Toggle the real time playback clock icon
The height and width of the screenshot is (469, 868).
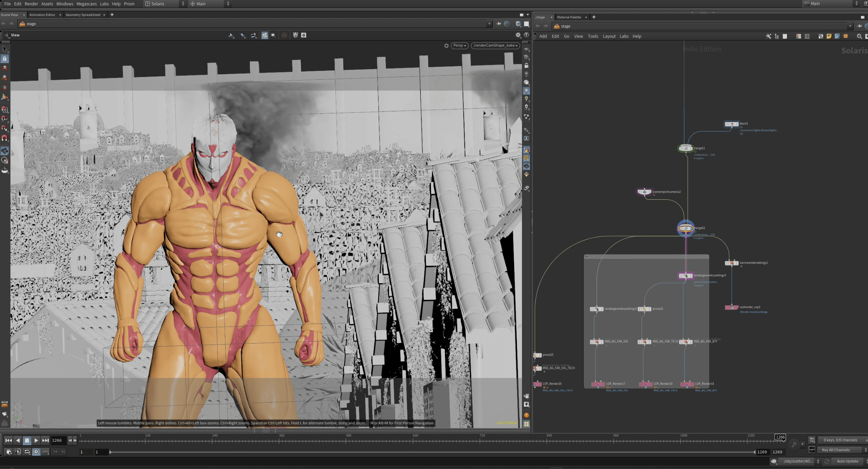tap(36, 452)
